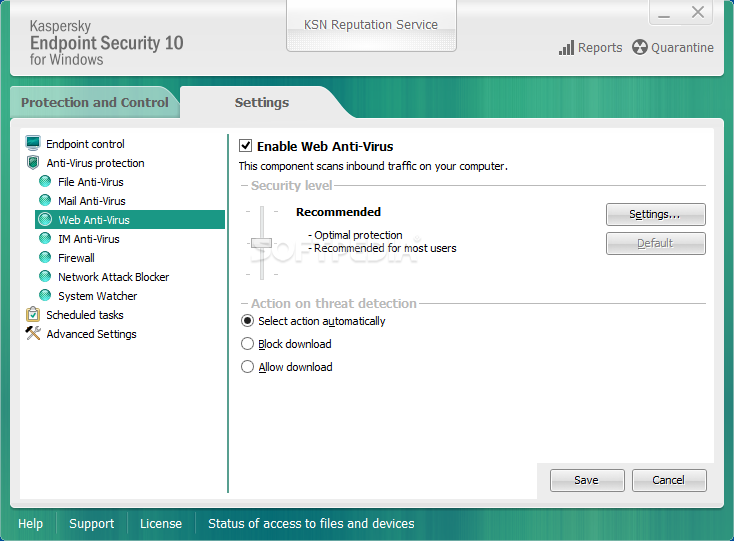Save the Web Anti-Virus settings

(587, 480)
